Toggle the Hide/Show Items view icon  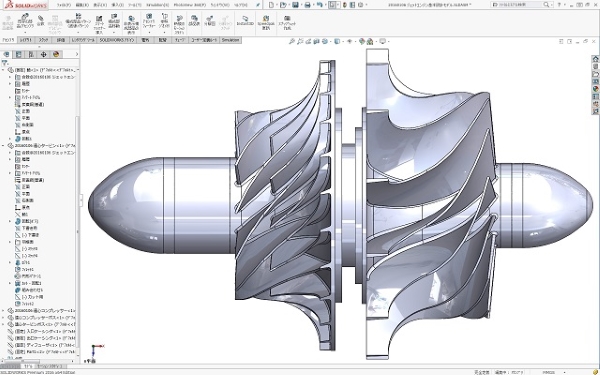tap(349, 41)
